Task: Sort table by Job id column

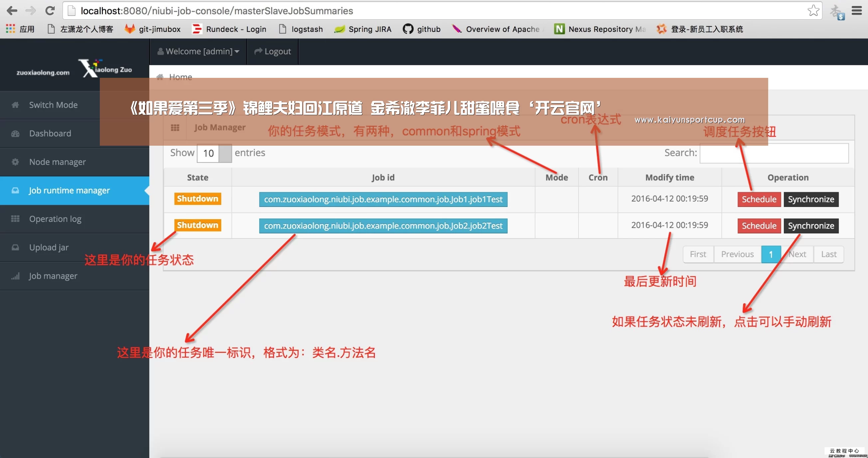Action: (383, 178)
